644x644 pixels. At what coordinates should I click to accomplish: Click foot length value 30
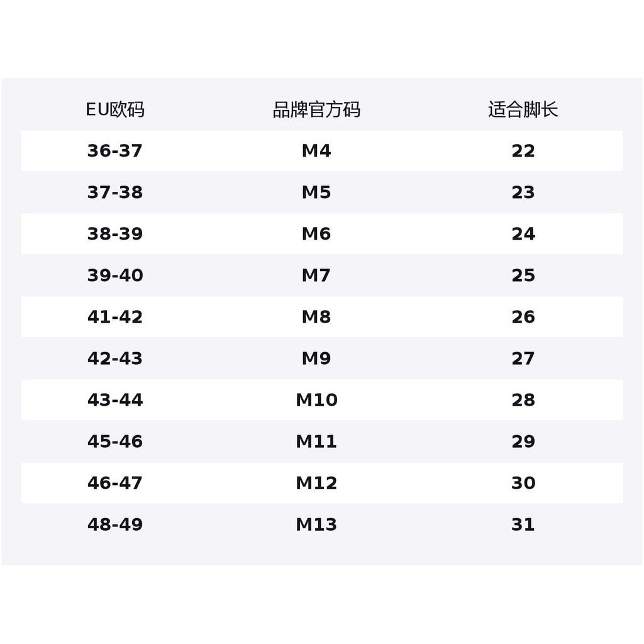click(x=523, y=482)
